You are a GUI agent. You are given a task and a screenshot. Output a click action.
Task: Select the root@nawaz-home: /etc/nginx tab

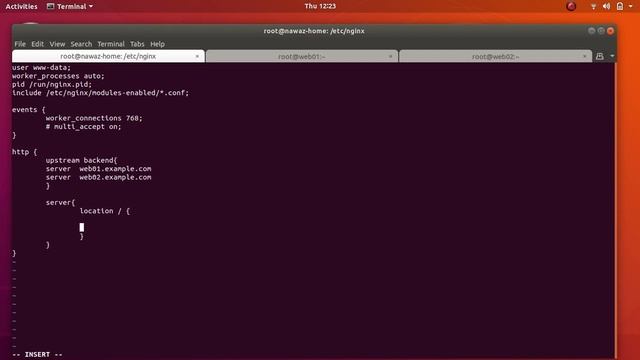point(108,56)
